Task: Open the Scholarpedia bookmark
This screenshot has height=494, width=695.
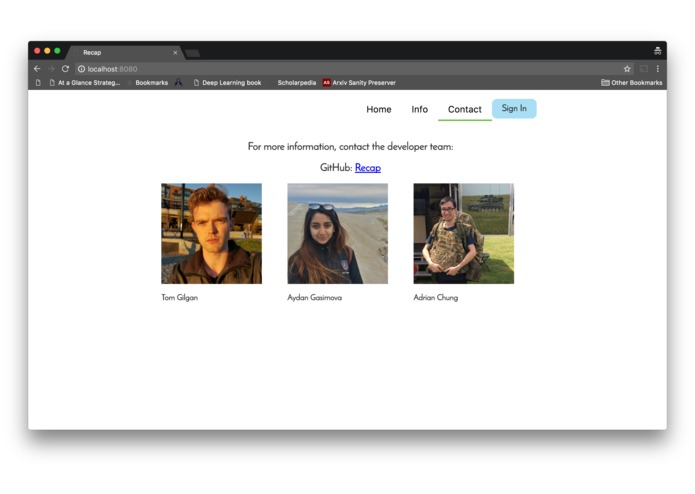Action: tap(297, 82)
